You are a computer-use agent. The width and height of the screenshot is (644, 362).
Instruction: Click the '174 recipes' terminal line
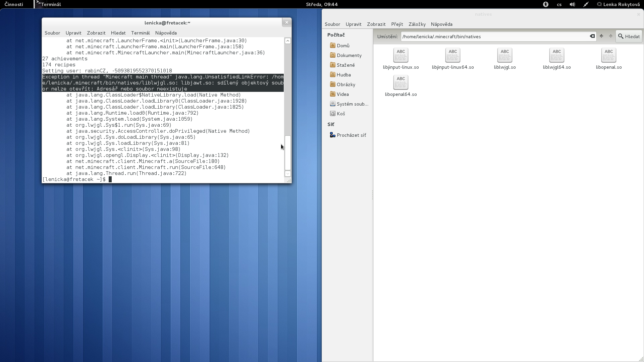(59, 65)
